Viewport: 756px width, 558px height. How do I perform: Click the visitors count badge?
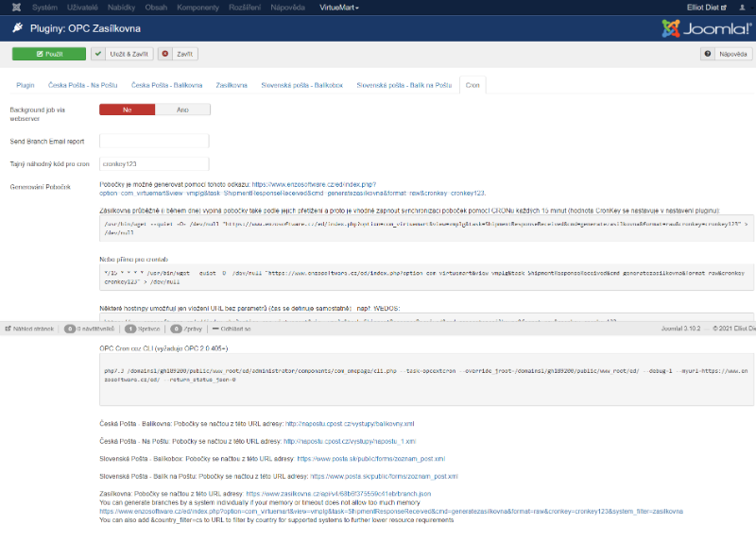pyautogui.click(x=69, y=329)
